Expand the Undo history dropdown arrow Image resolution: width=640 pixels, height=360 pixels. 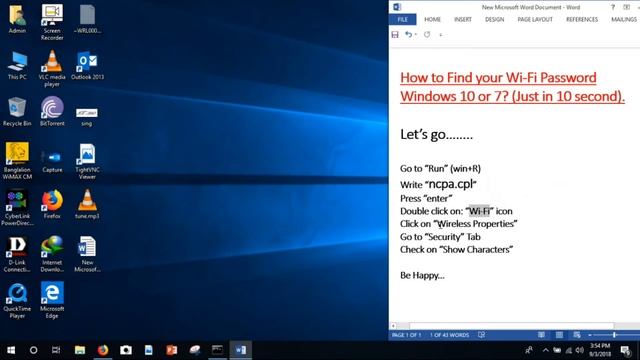coord(416,35)
